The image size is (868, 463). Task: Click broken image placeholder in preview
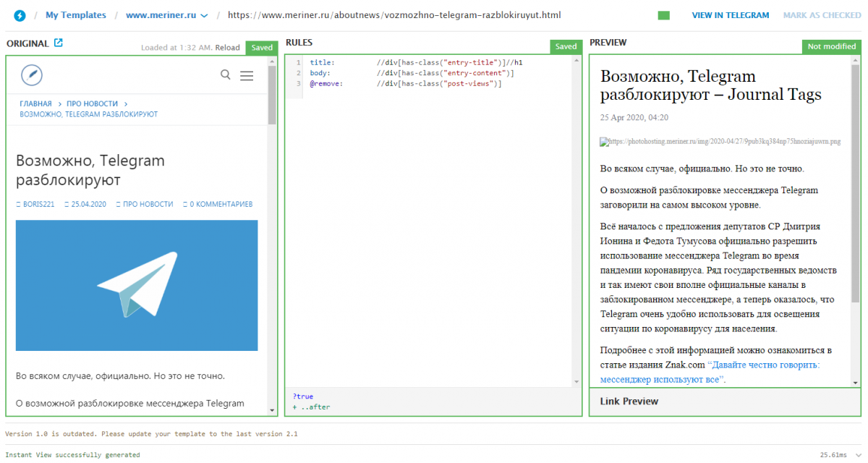pyautogui.click(x=720, y=142)
